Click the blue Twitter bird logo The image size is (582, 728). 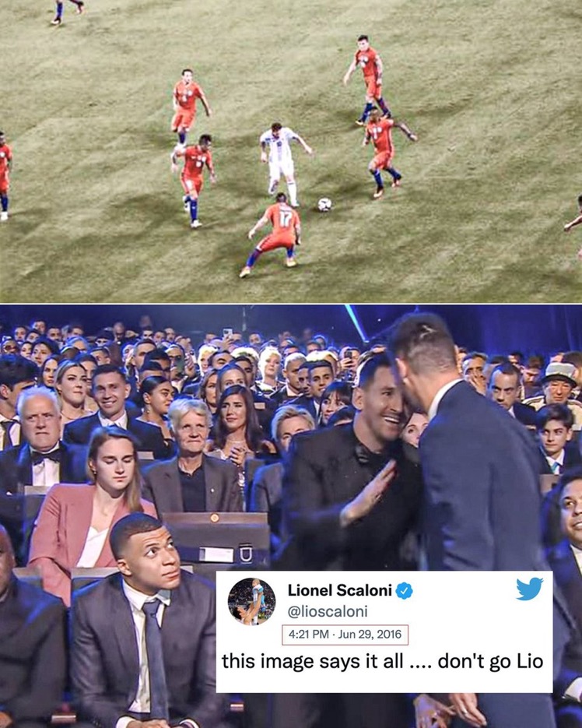coord(530,589)
